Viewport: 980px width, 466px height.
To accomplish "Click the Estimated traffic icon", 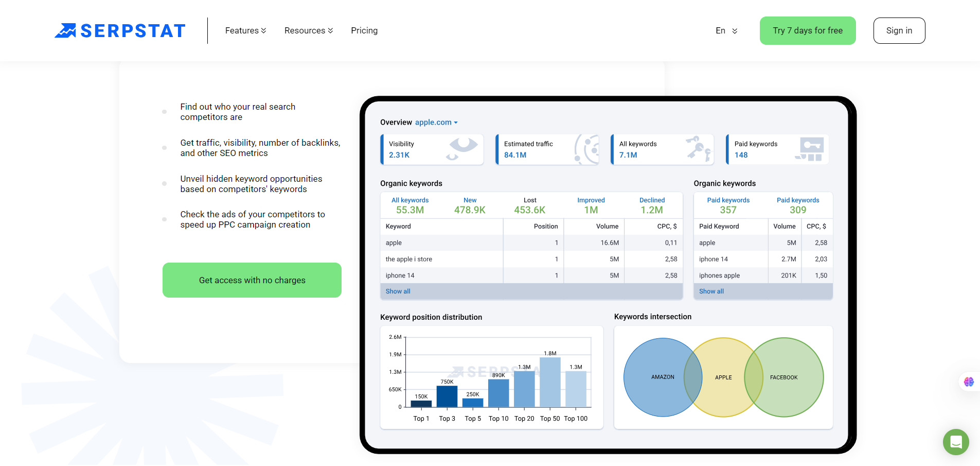I will coord(587,149).
